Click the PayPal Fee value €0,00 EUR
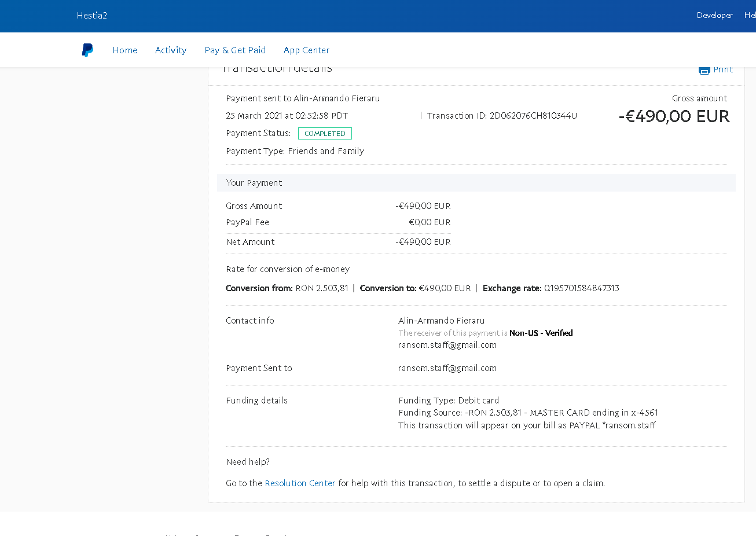The image size is (756, 536). pyautogui.click(x=430, y=222)
